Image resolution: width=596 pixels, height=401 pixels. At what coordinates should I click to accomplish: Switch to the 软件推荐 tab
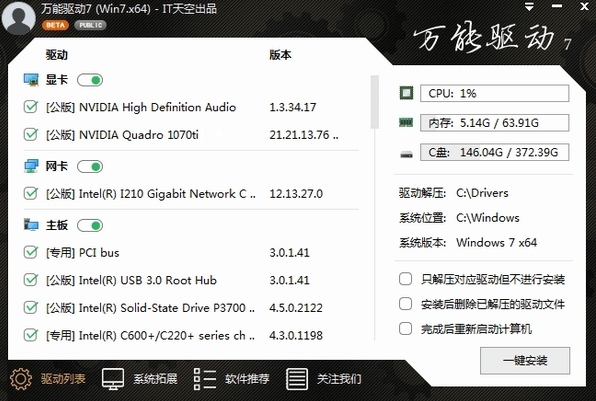point(247,379)
